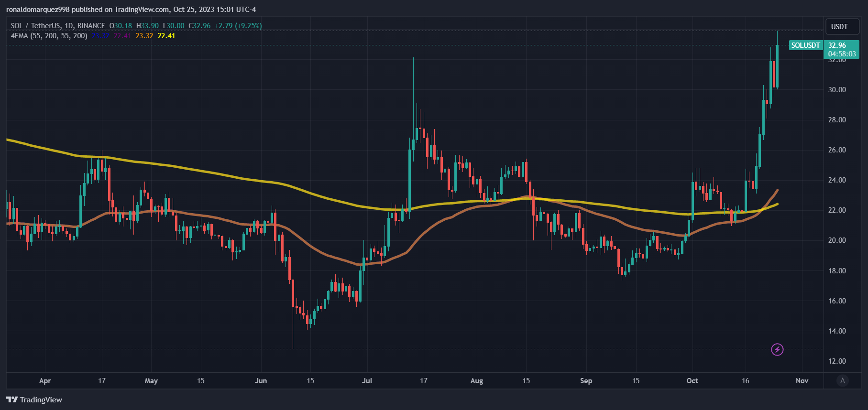Open the USDT currency selector
This screenshot has width=868, height=410.
point(843,27)
